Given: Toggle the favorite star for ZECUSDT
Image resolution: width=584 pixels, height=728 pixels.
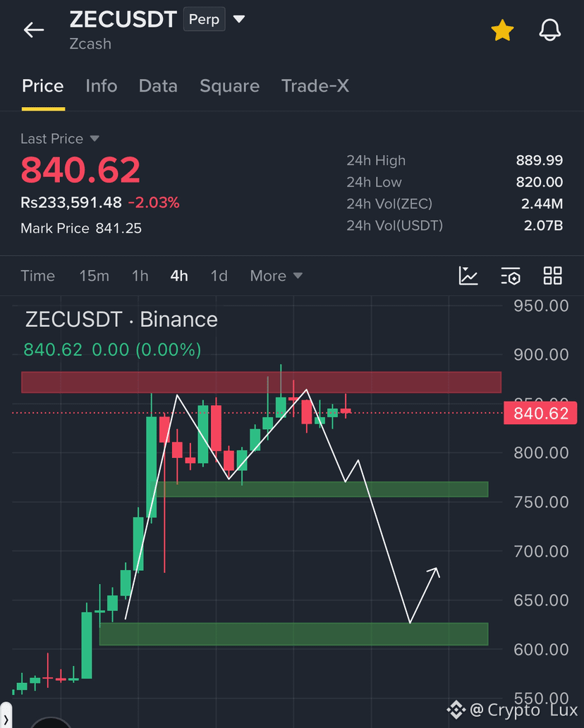Looking at the screenshot, I should coord(502,30).
